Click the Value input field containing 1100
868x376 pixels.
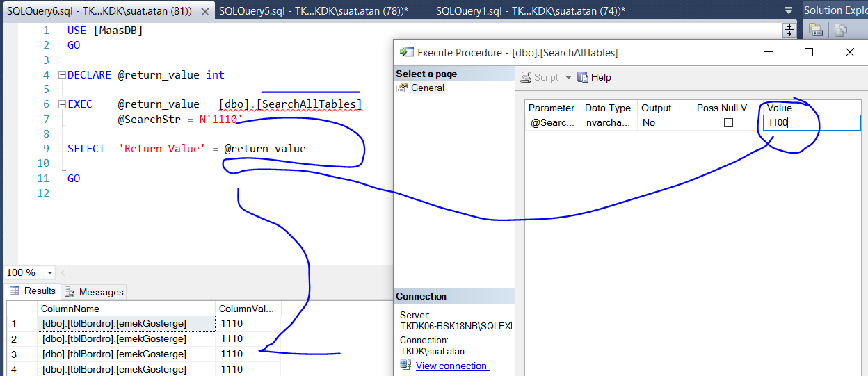pyautogui.click(x=812, y=123)
